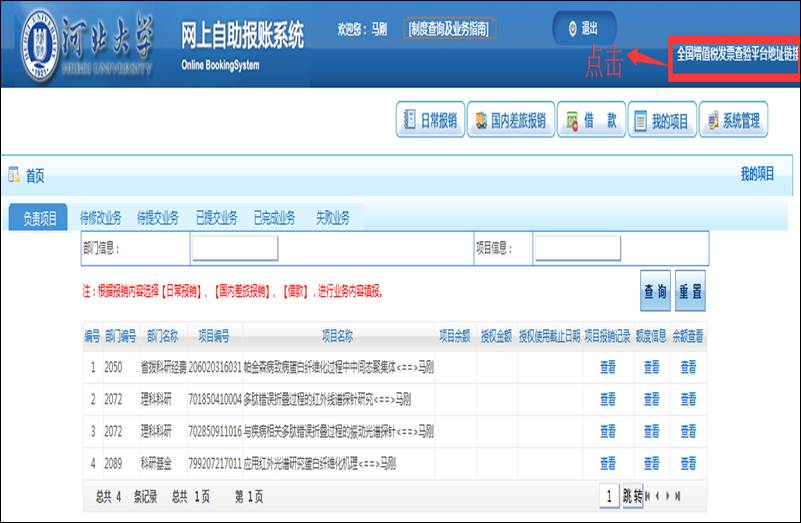
Task: Click the 重置 reset button
Action: click(690, 292)
